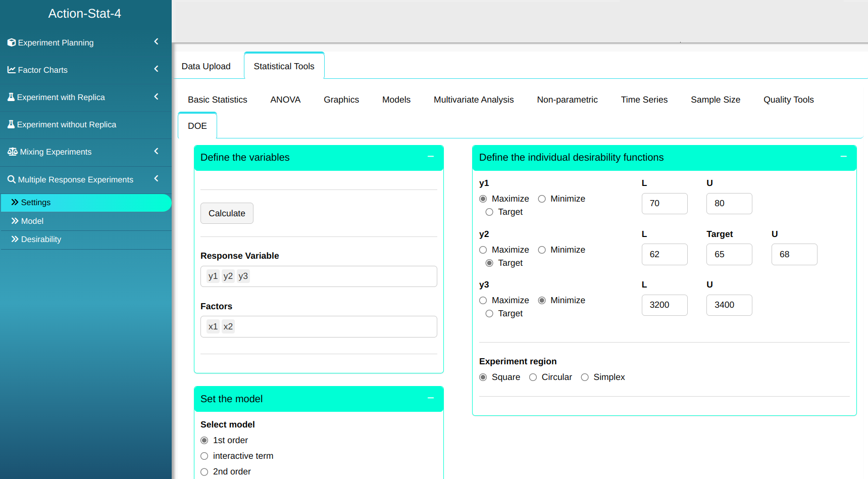This screenshot has width=868, height=479.
Task: Collapse the individual desirability functions panel
Action: click(x=843, y=157)
